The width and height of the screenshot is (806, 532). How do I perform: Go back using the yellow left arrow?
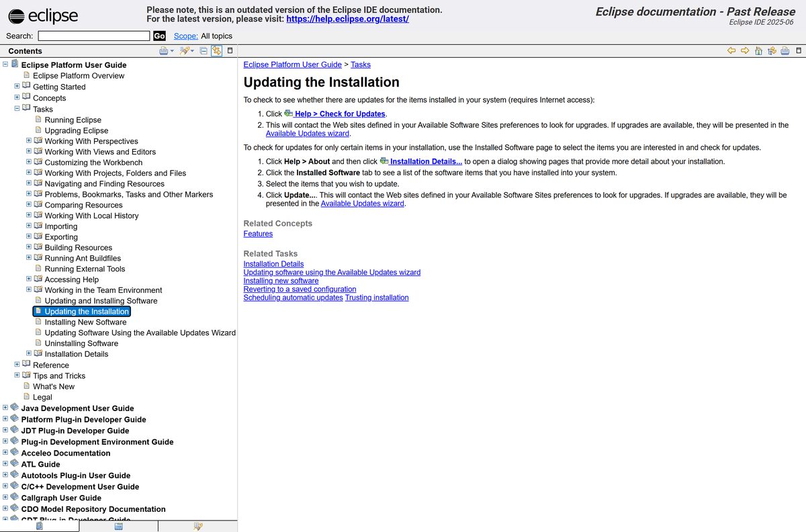point(732,51)
